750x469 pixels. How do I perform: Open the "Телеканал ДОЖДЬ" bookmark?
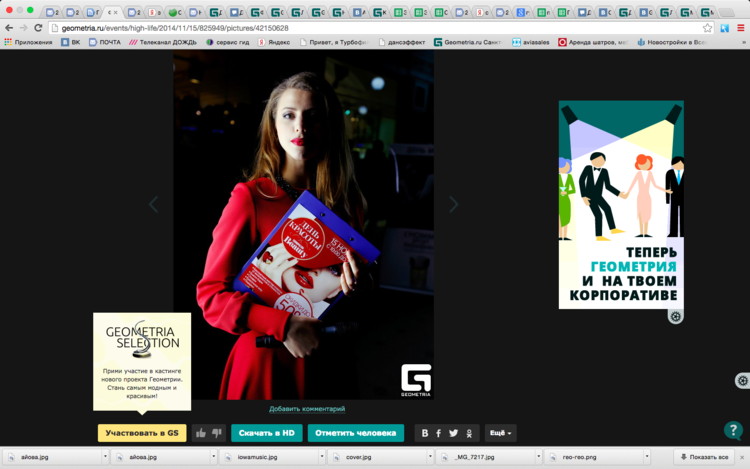pos(163,42)
